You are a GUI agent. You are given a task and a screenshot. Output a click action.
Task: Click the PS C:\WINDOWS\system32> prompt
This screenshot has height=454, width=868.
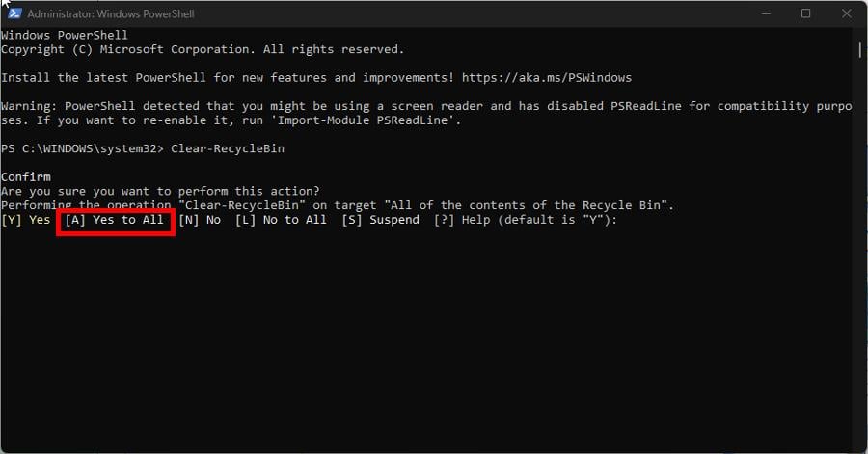(x=83, y=148)
